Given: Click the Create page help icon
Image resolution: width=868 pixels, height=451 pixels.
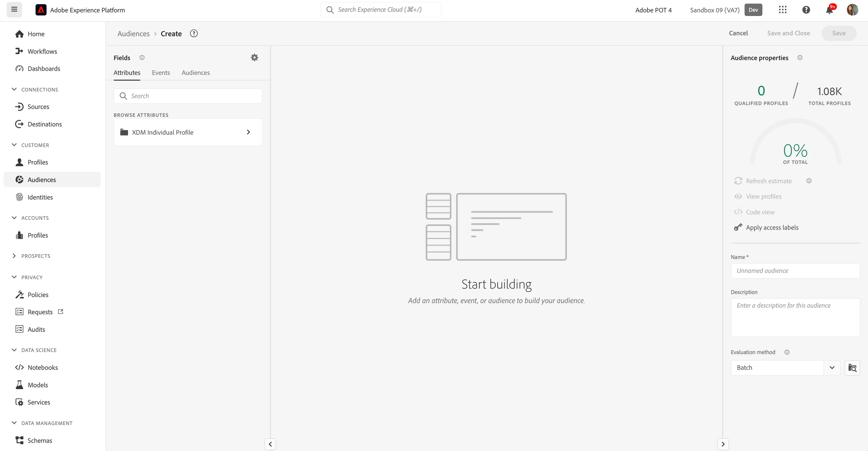Looking at the screenshot, I should 194,34.
